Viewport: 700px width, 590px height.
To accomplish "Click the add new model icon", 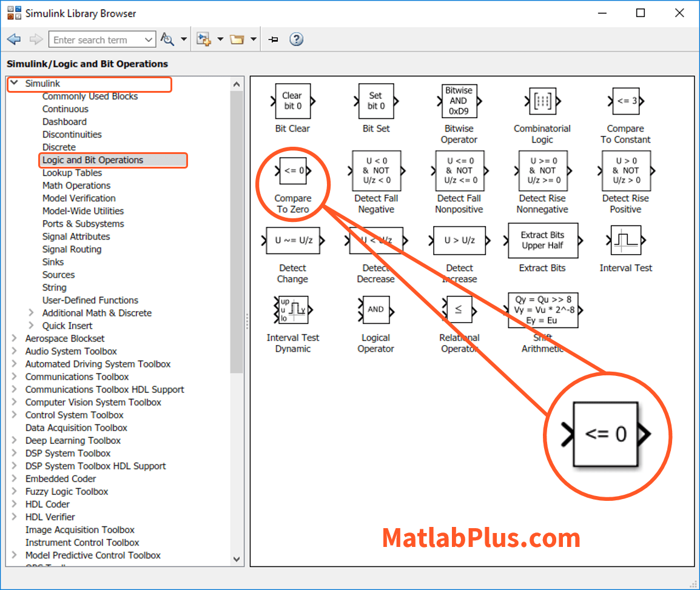I will (204, 39).
